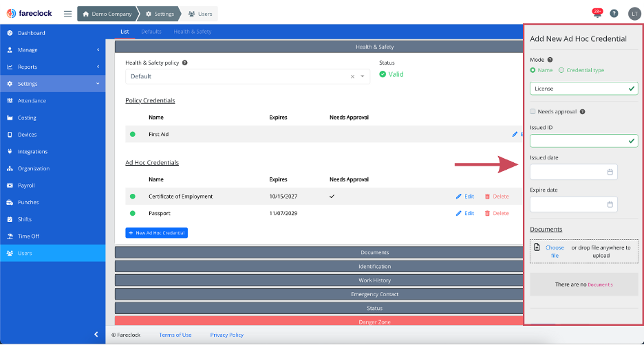Open the Privacy Policy link
This screenshot has width=644, height=345.
(x=227, y=335)
